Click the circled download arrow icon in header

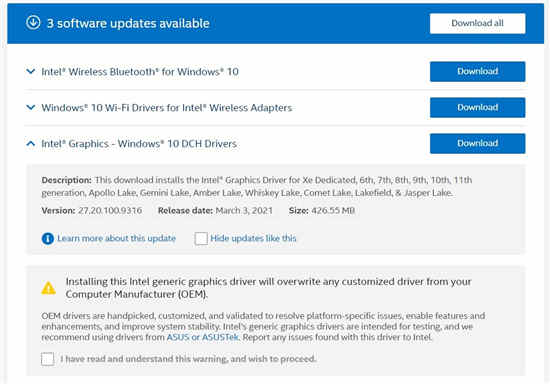[x=33, y=23]
